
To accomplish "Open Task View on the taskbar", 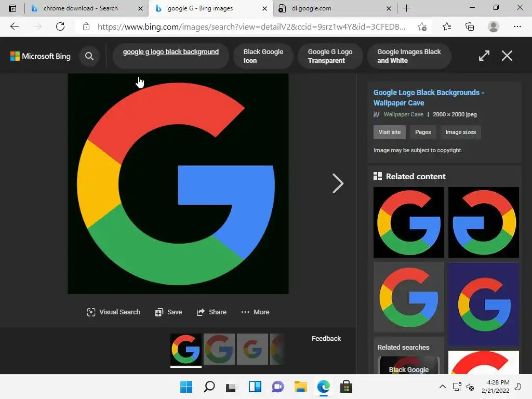I will [231, 387].
